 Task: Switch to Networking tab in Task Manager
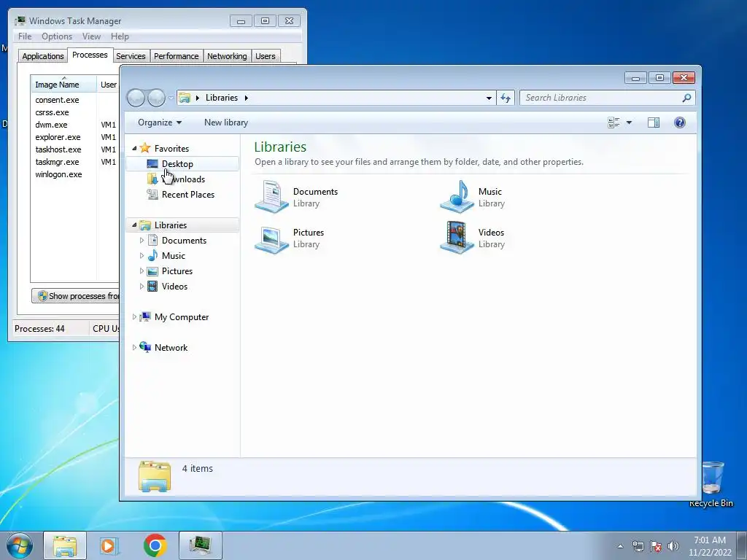[x=227, y=56]
